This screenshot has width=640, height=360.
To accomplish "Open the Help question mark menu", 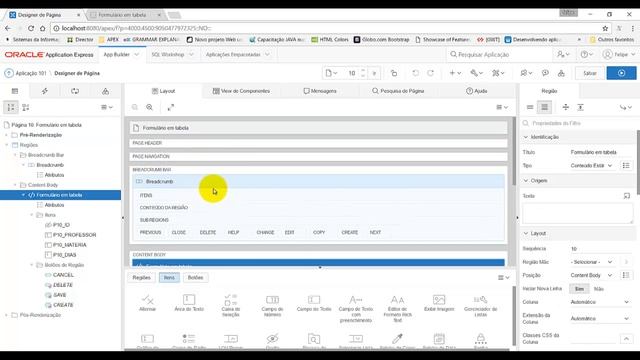I will tap(587, 54).
